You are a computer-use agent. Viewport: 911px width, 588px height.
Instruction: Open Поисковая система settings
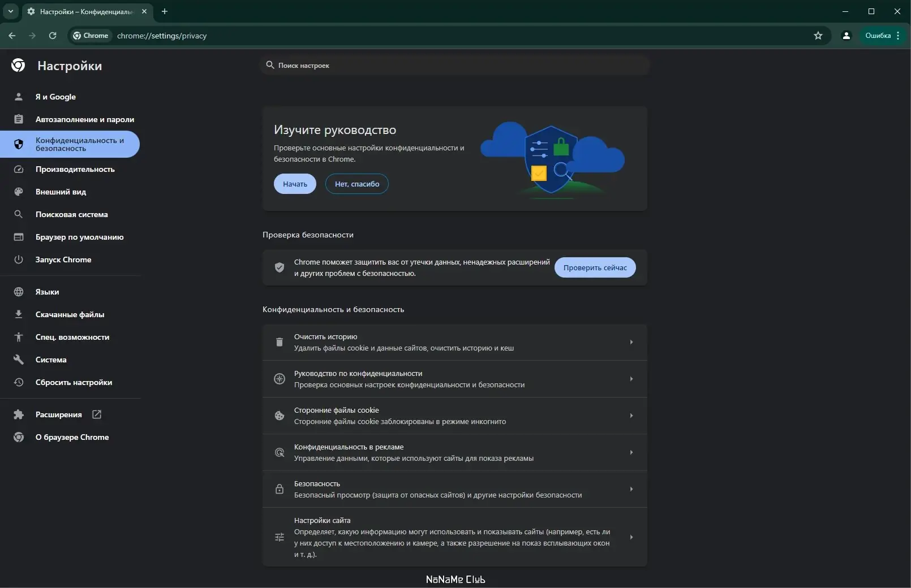coord(71,214)
